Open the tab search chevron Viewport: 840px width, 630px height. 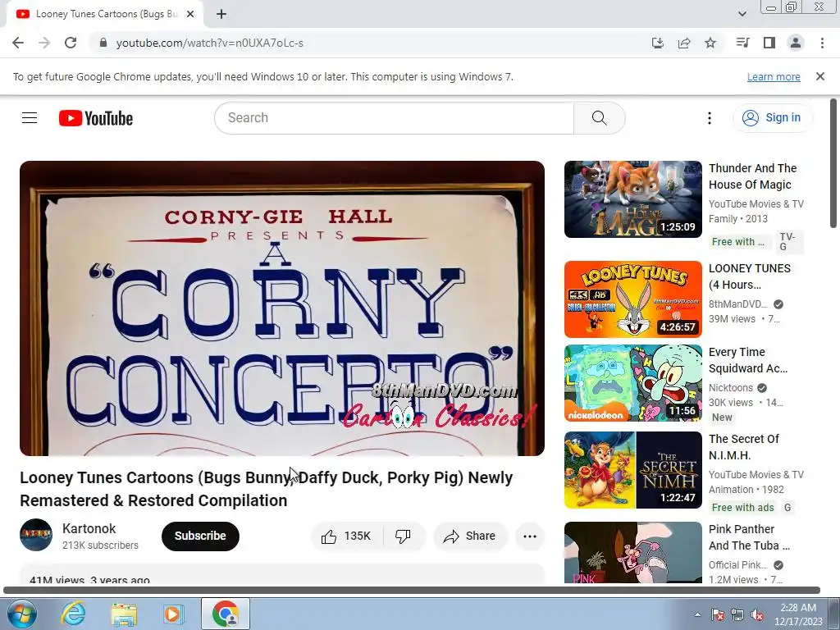742,14
